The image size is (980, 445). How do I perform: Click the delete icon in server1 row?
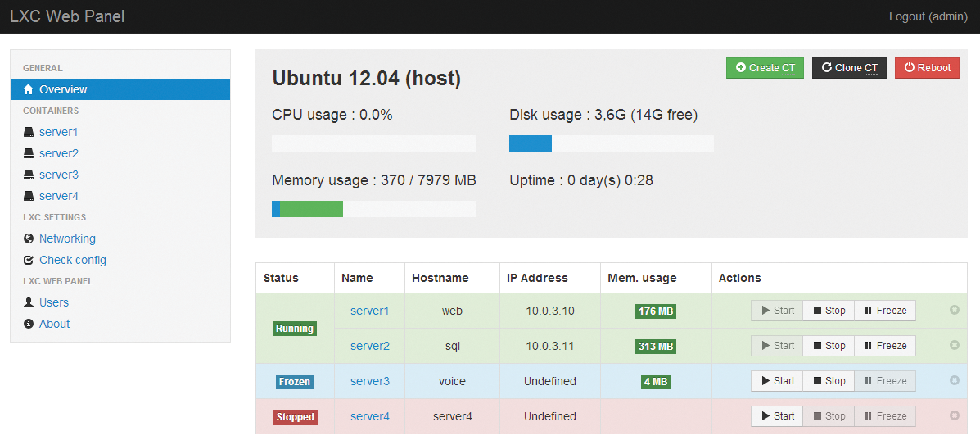pyautogui.click(x=954, y=311)
